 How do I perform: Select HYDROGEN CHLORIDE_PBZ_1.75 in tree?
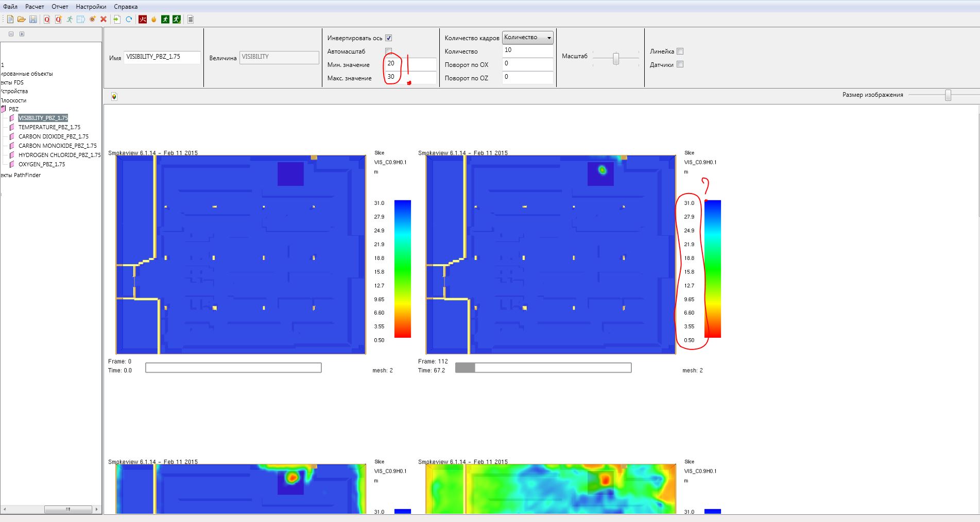(x=60, y=155)
